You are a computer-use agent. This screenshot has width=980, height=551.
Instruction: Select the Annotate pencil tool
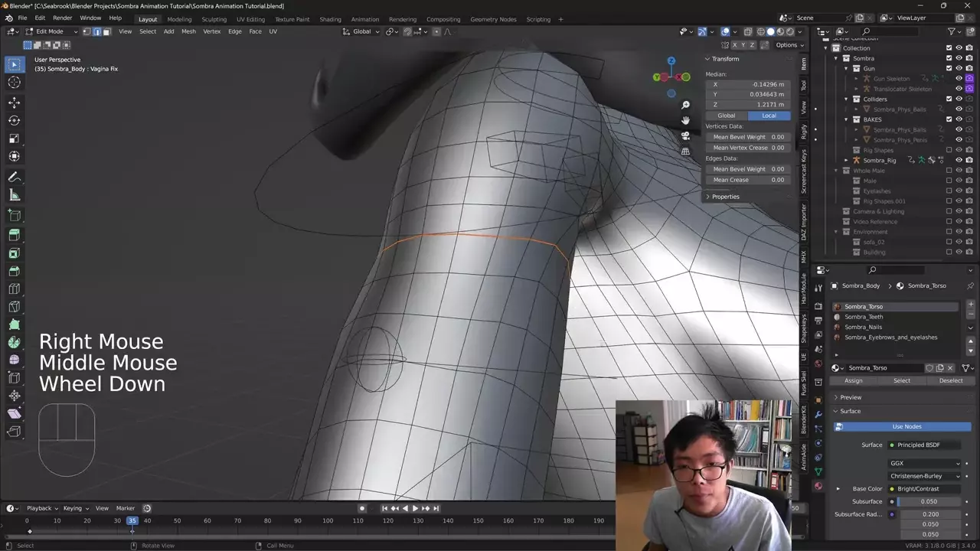click(15, 177)
